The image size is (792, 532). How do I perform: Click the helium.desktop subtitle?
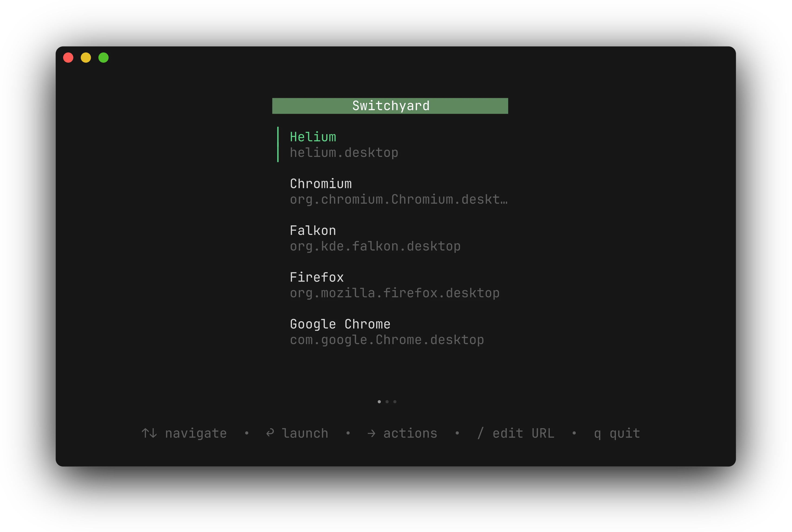[x=344, y=153]
